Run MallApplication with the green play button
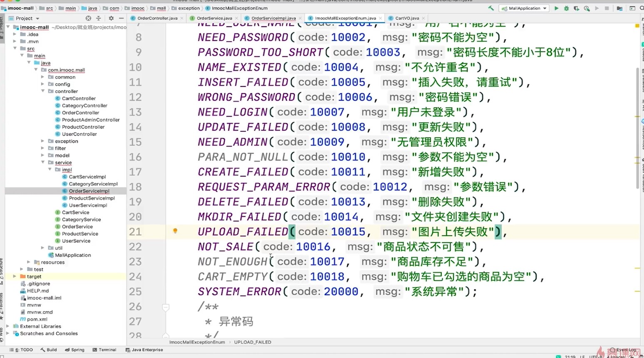This screenshot has height=358, width=644. coord(556,8)
